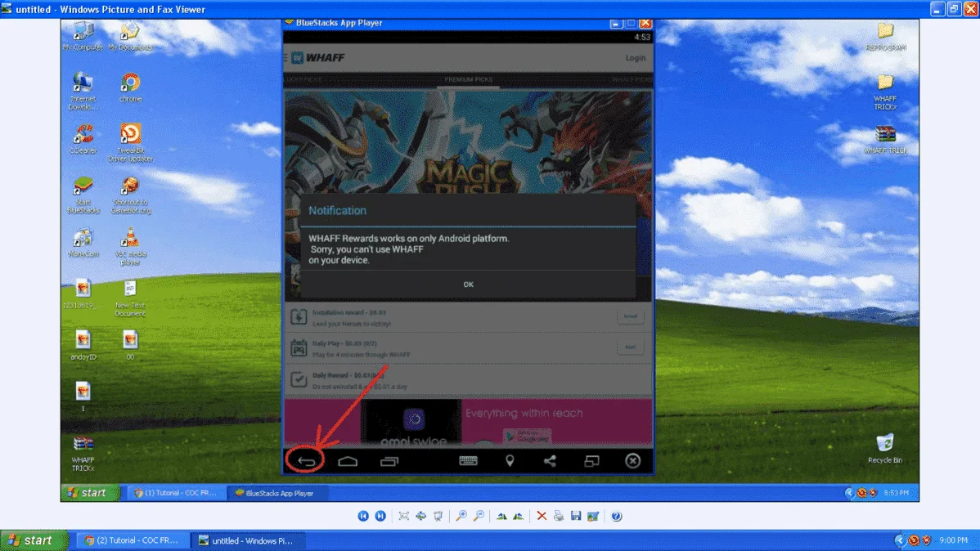The height and width of the screenshot is (551, 980).
Task: Open the WHAFF logo in app header
Action: pos(318,57)
